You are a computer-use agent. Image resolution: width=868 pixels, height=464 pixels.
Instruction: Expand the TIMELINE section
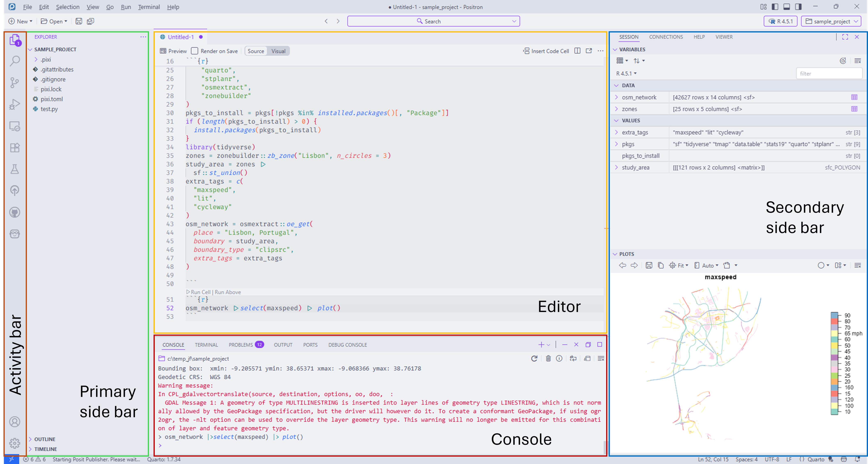(30, 449)
